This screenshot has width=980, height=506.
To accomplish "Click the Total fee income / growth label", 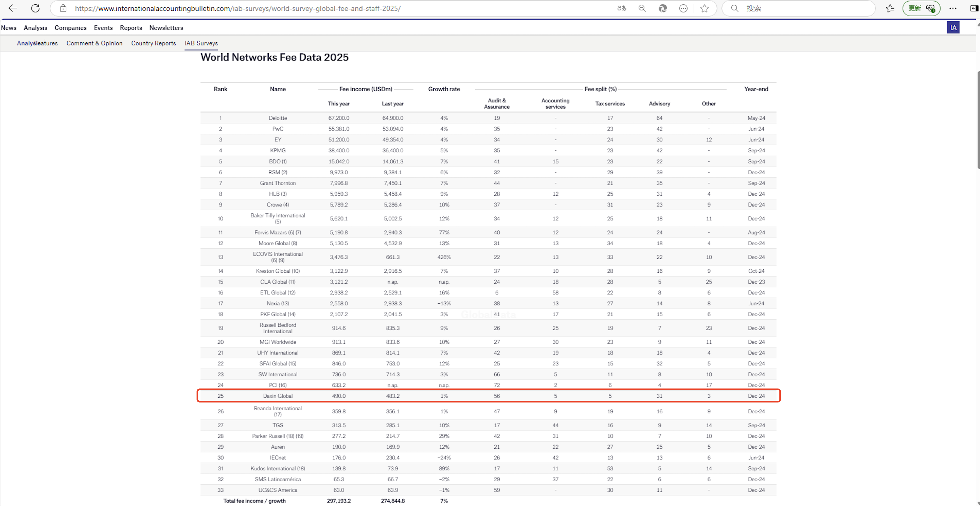I will click(x=254, y=501).
